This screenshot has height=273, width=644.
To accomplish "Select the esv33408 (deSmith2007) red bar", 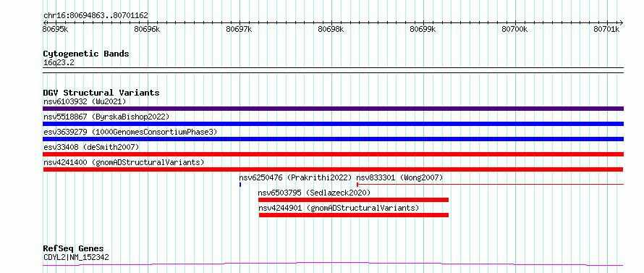I will click(333, 154).
